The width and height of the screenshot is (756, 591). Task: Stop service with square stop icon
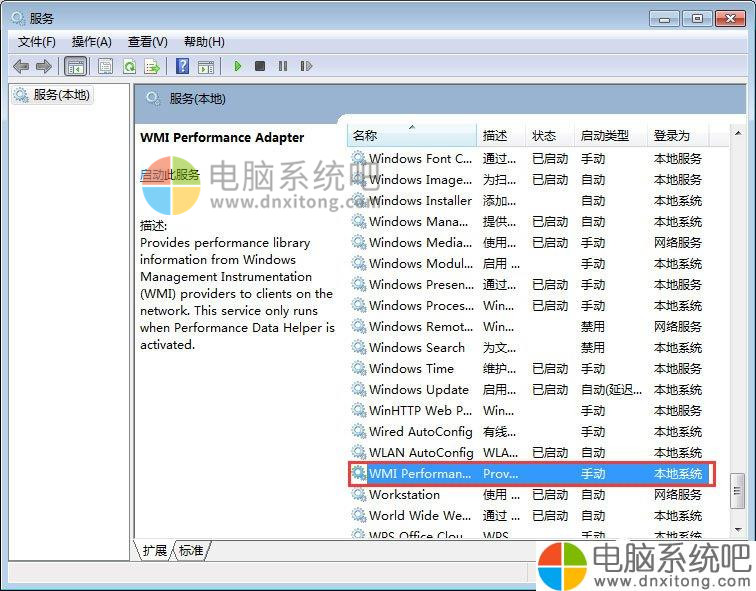[x=260, y=66]
